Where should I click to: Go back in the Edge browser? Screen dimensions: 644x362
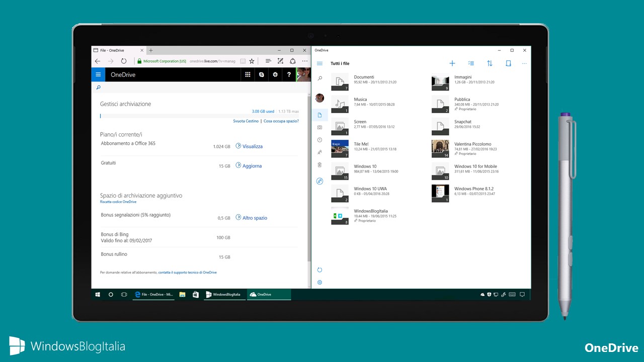(x=98, y=61)
